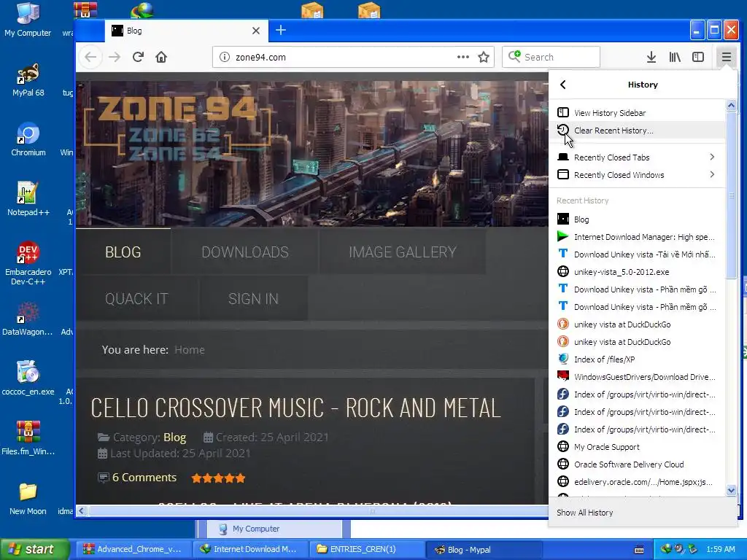
Task: Click the browser Back arrow button
Action: (90, 57)
